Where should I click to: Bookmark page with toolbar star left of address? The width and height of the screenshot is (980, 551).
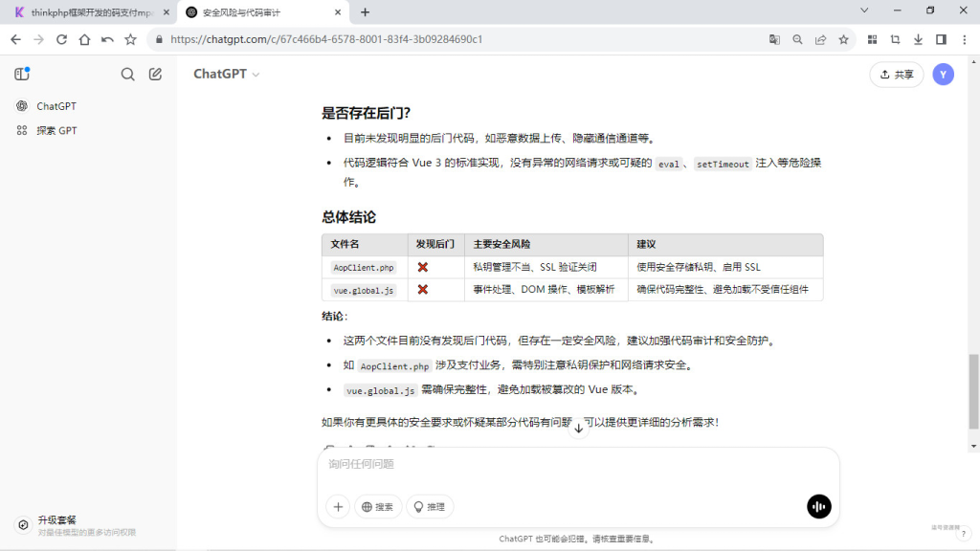click(x=130, y=39)
